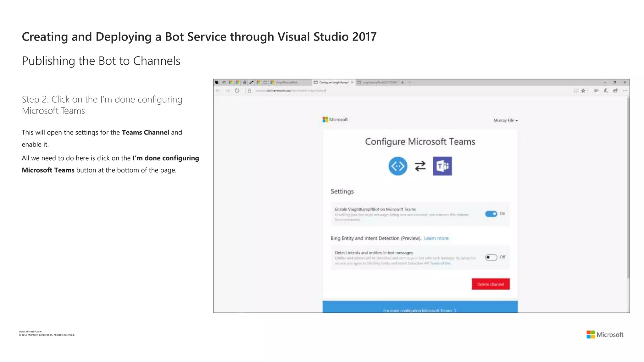Screen dimensions: 644x362
Task: Refresh the current page
Action: tap(237, 90)
